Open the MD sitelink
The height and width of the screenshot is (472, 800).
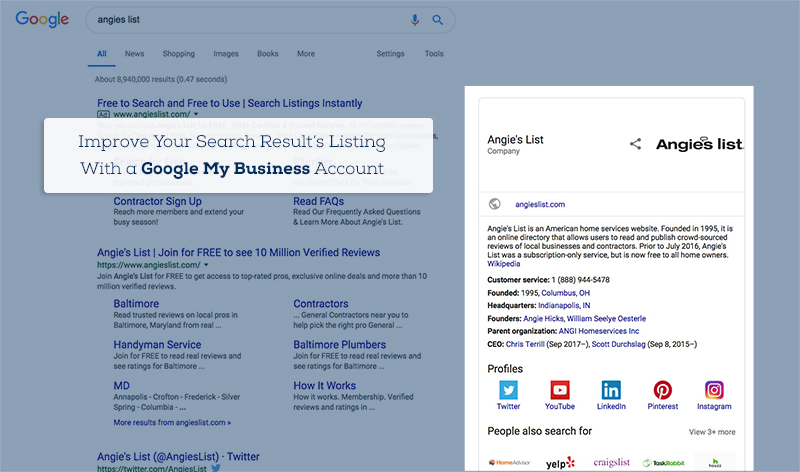[121, 385]
